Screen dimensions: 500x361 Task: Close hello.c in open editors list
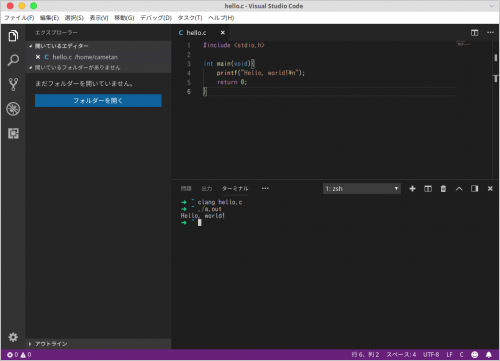click(38, 57)
